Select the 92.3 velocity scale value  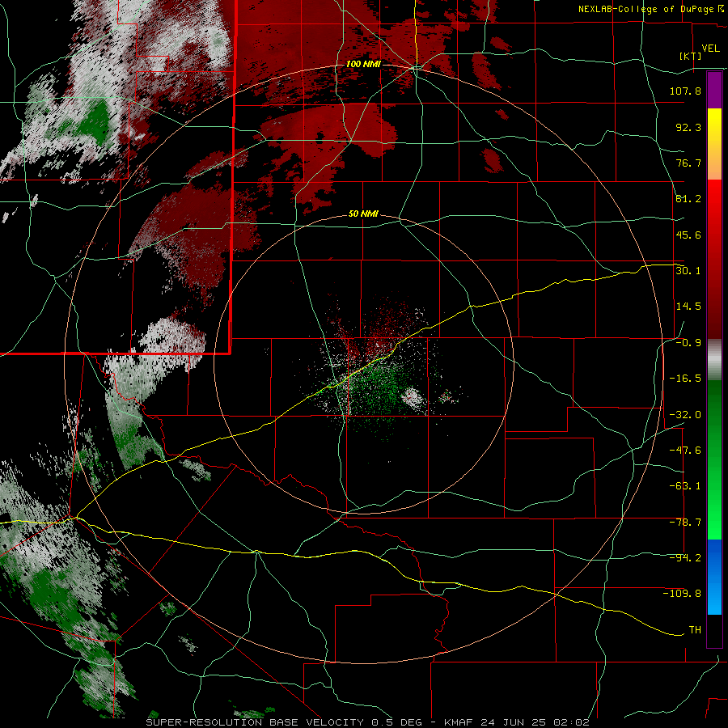point(688,127)
